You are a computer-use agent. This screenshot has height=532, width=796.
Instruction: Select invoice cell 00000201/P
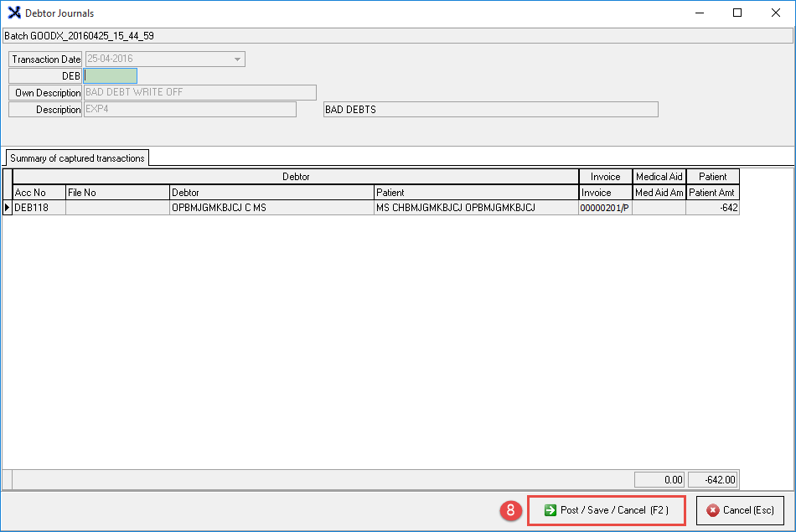pos(604,208)
